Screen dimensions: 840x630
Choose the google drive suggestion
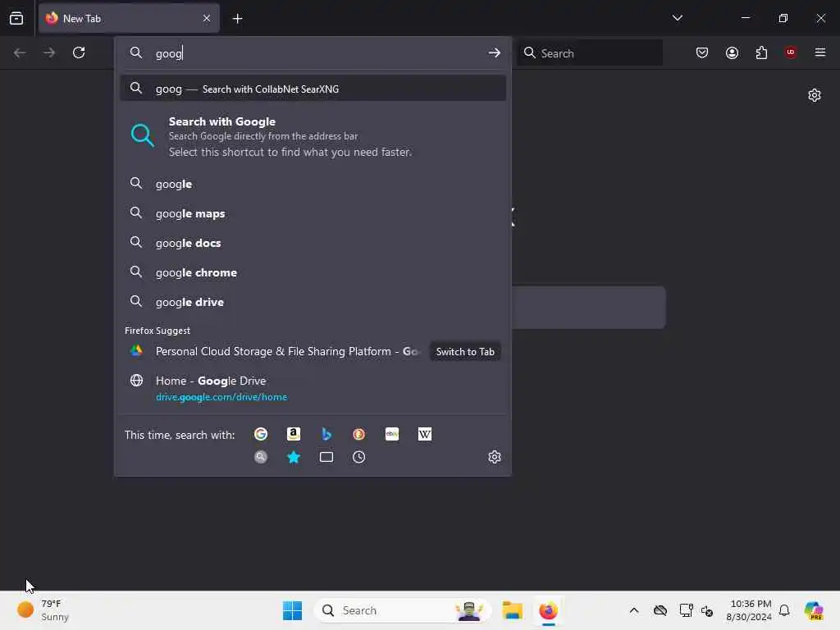point(313,302)
